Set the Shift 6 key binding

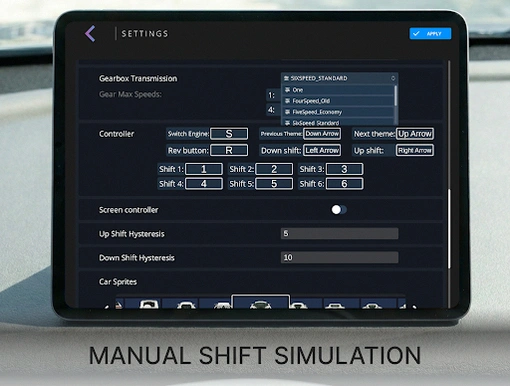pyautogui.click(x=344, y=184)
